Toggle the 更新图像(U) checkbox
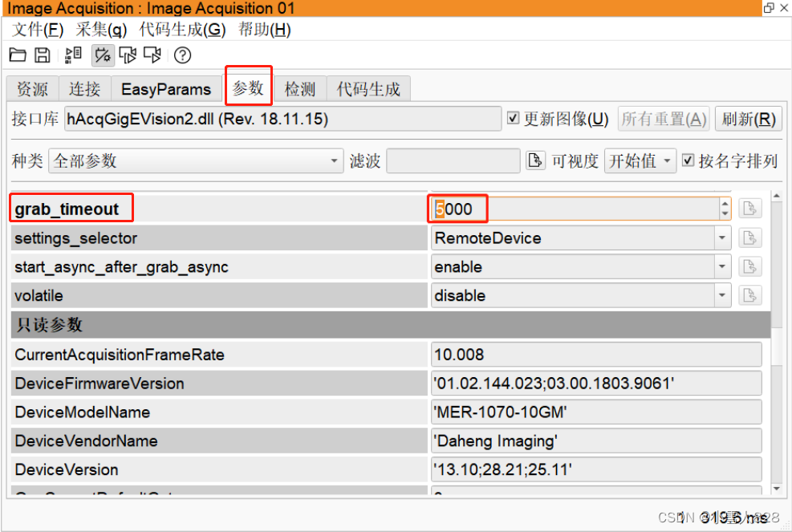Image resolution: width=792 pixels, height=532 pixels. pyautogui.click(x=514, y=118)
